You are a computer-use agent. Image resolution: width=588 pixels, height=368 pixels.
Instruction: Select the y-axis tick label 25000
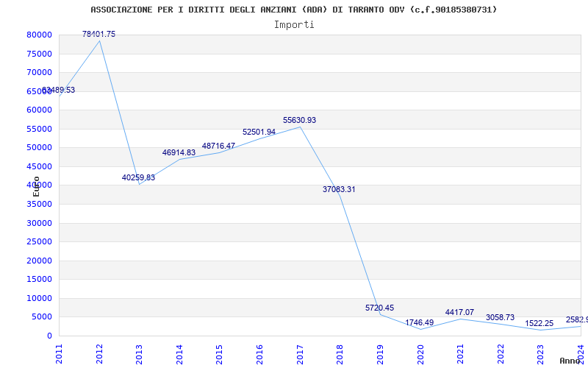39,242
